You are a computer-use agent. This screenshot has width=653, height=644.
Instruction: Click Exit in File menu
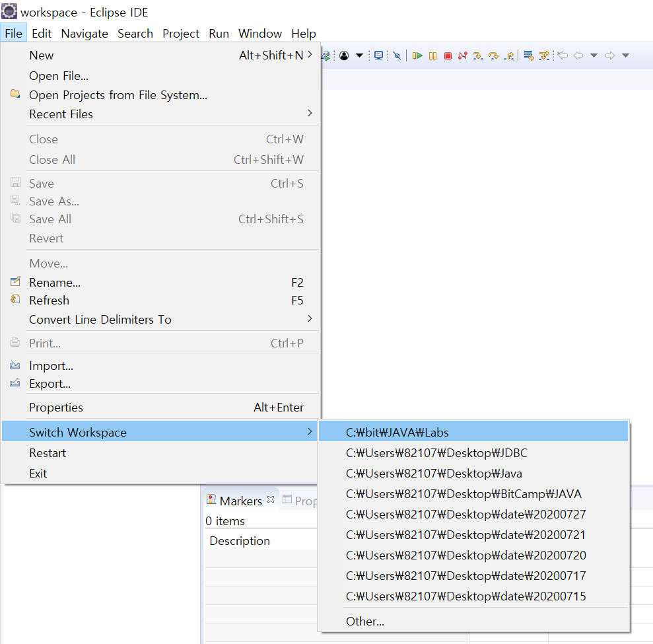click(x=160, y=473)
